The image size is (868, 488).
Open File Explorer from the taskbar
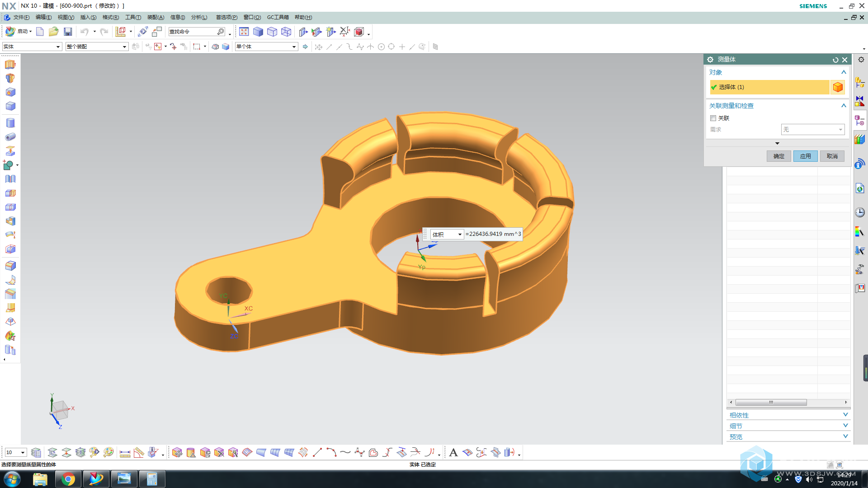40,479
